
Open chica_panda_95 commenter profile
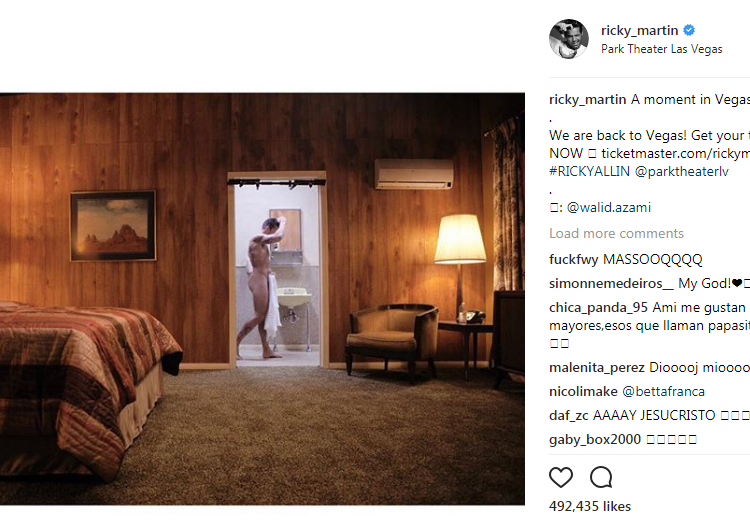coord(598,307)
